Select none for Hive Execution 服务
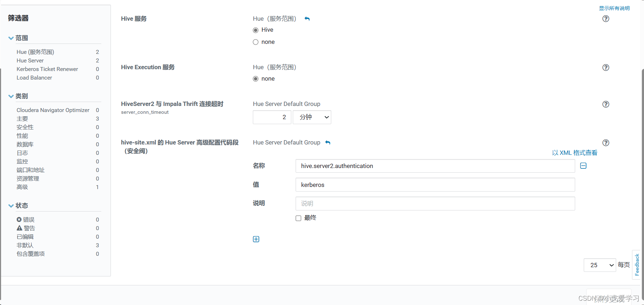The image size is (644, 305). (256, 79)
